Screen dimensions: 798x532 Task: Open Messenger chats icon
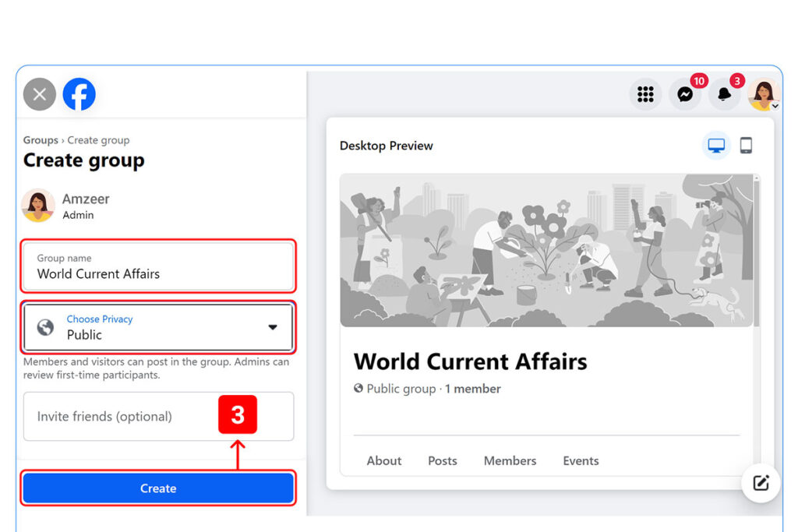[685, 94]
